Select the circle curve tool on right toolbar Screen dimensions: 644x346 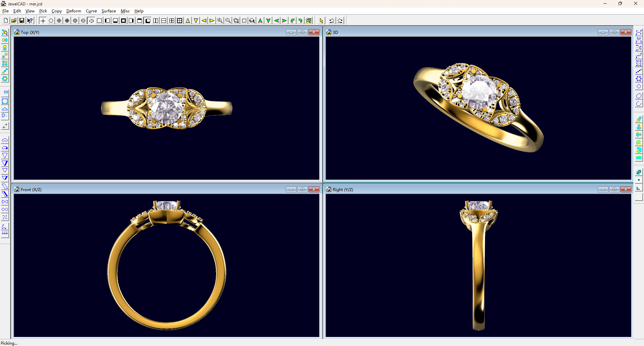(x=639, y=86)
